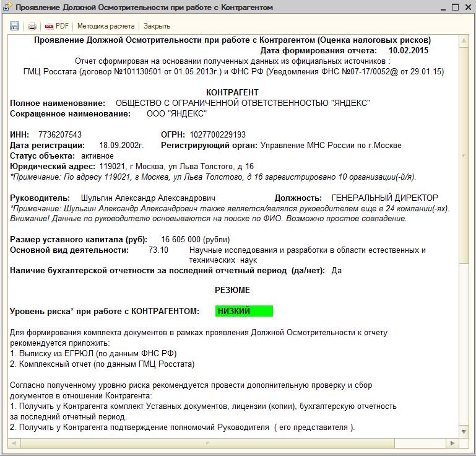Open the Методика расчета reference

click(106, 26)
